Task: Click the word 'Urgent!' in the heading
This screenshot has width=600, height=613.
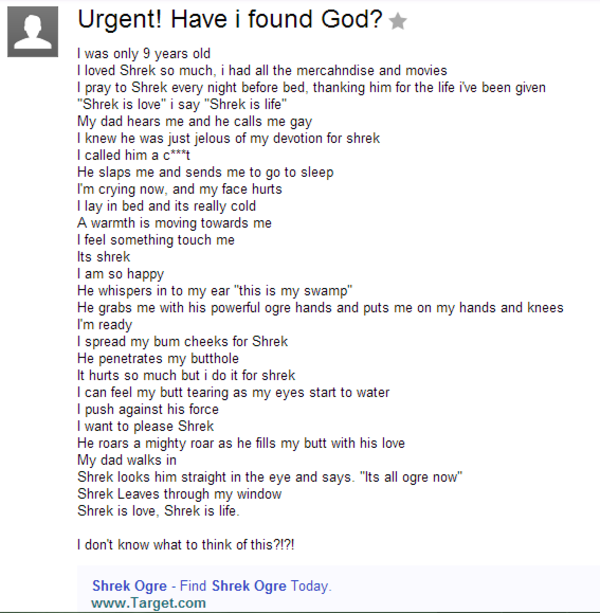Action: tap(120, 20)
